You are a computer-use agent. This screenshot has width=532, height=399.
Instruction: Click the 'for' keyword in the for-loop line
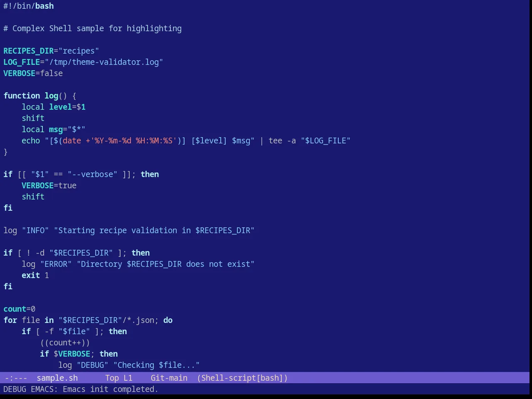[x=10, y=320]
